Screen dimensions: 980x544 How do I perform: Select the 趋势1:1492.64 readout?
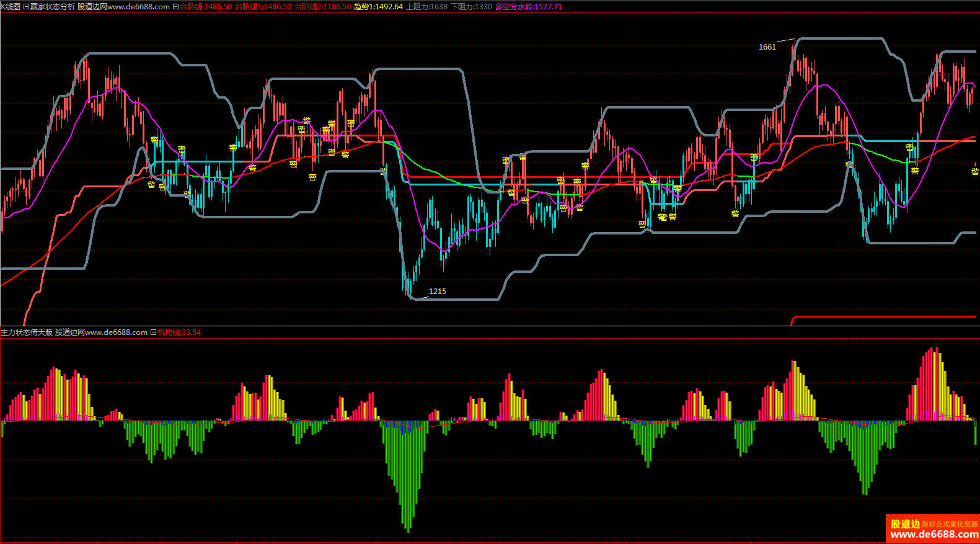click(378, 7)
